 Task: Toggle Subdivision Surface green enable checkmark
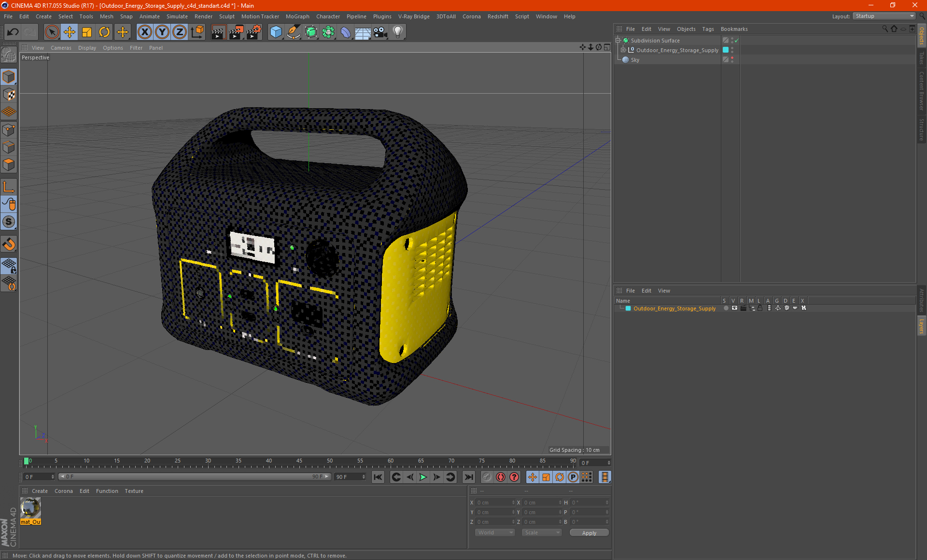(x=736, y=41)
